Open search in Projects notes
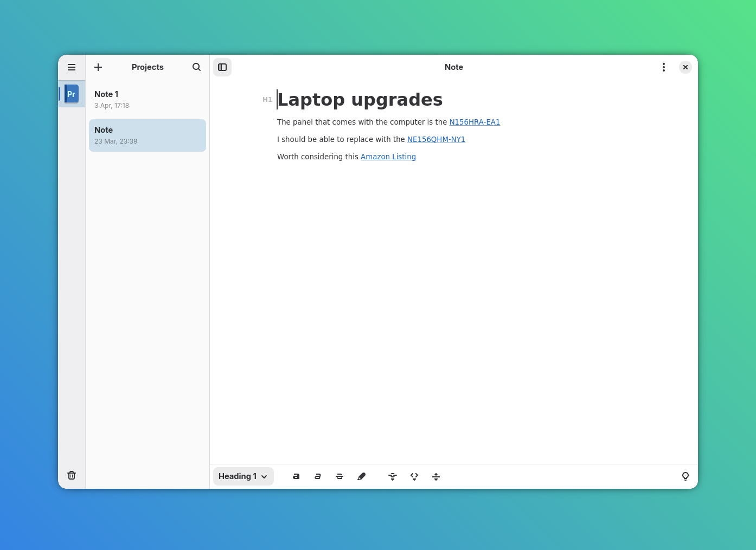This screenshot has height=550, width=756. click(196, 67)
